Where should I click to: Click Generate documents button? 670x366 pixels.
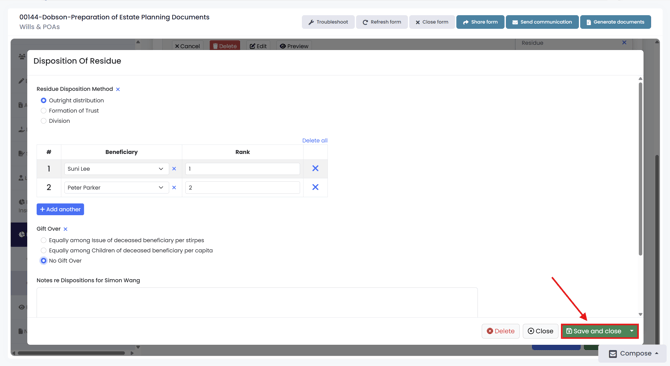pyautogui.click(x=615, y=22)
